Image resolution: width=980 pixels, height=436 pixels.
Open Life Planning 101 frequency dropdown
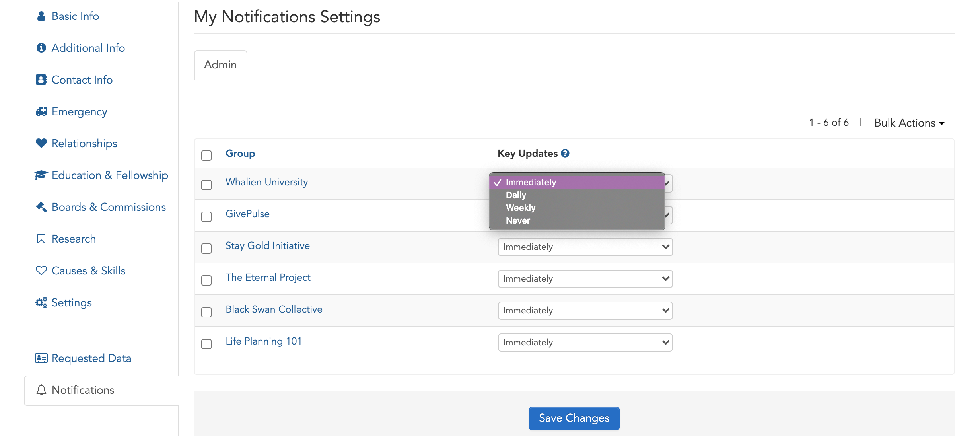(585, 343)
